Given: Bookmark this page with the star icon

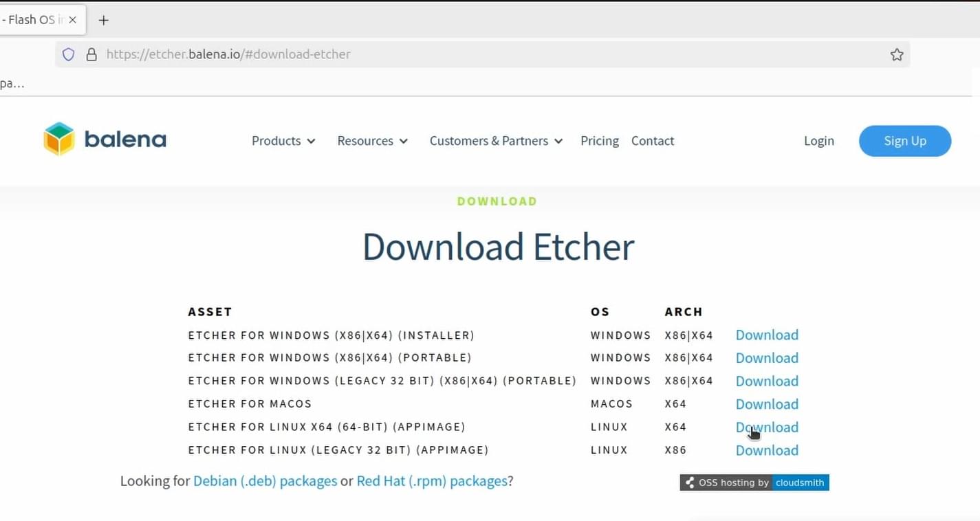Looking at the screenshot, I should [x=897, y=54].
